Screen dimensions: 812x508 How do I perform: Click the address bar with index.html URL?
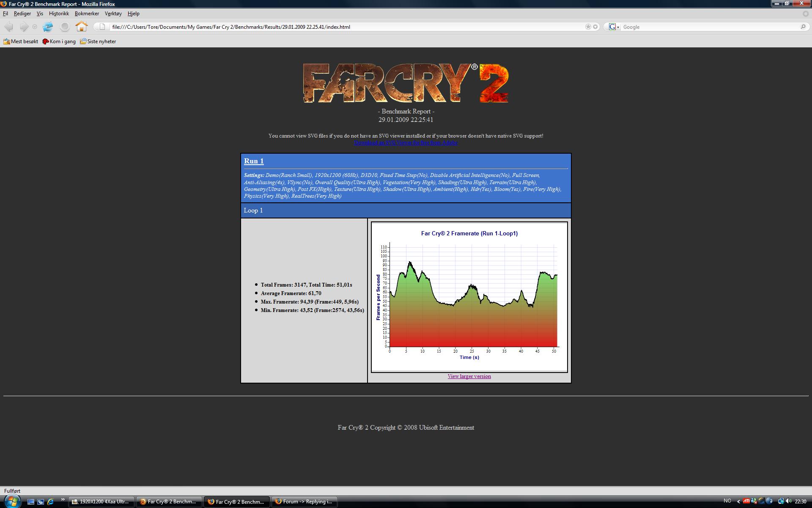point(346,27)
